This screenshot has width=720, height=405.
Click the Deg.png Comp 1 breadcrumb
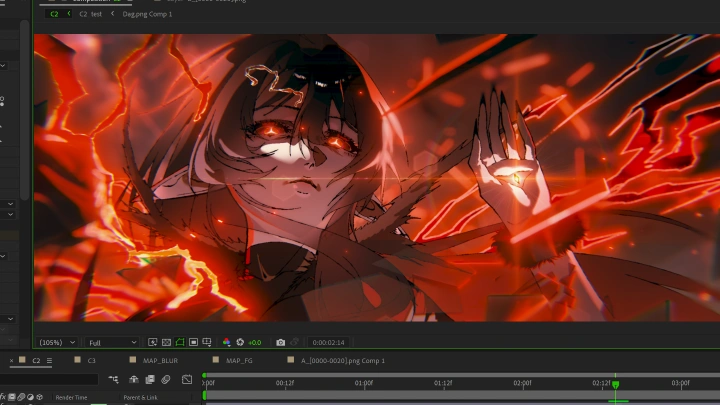(147, 14)
